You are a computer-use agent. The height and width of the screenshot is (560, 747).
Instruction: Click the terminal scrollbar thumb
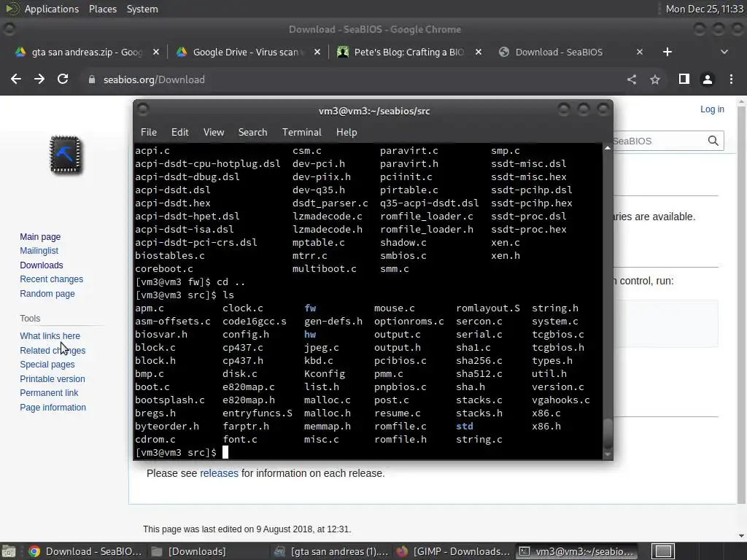tap(608, 434)
